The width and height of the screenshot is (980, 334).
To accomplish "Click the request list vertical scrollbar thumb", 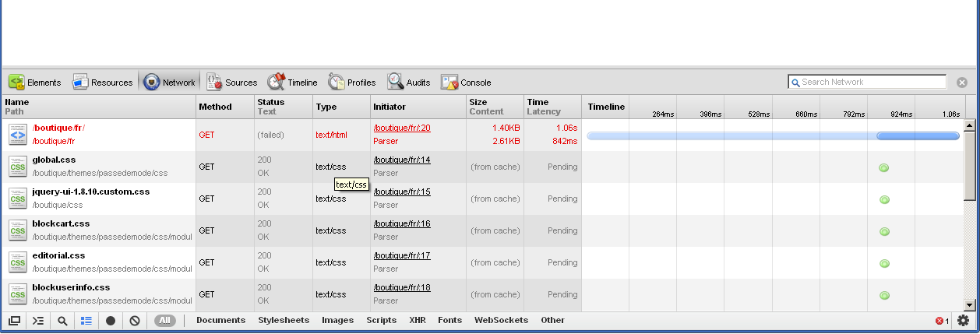I will [970, 165].
